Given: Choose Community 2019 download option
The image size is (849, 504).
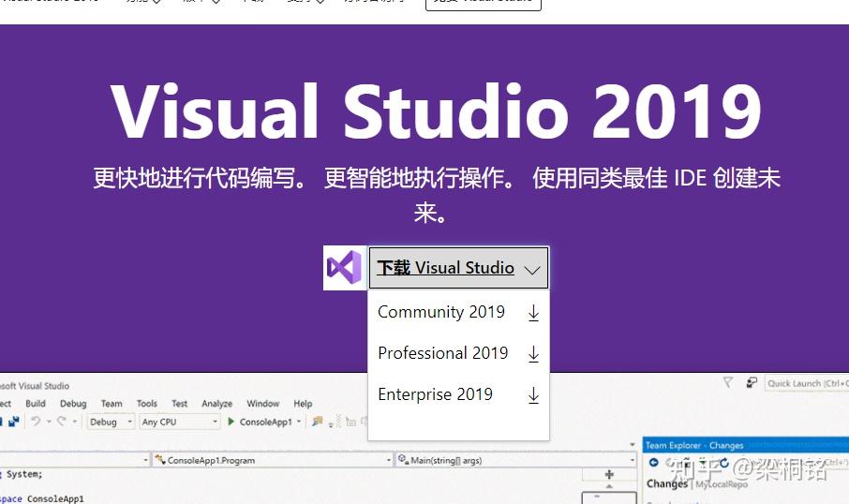Looking at the screenshot, I should 458,312.
